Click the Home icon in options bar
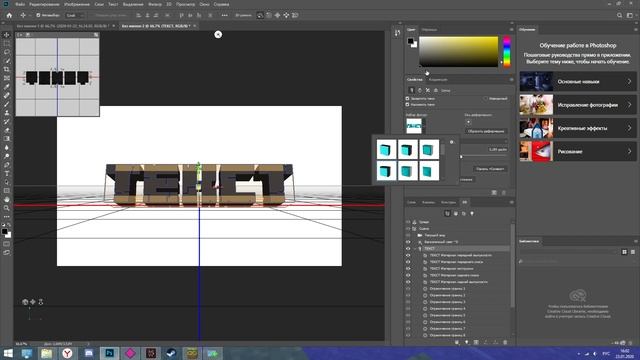The height and width of the screenshot is (360, 640). pos(9,16)
